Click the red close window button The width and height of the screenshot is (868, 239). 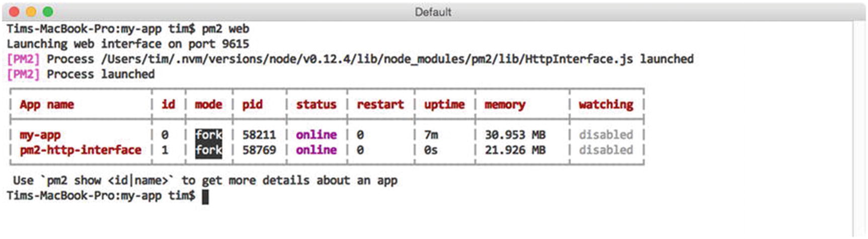tap(15, 12)
